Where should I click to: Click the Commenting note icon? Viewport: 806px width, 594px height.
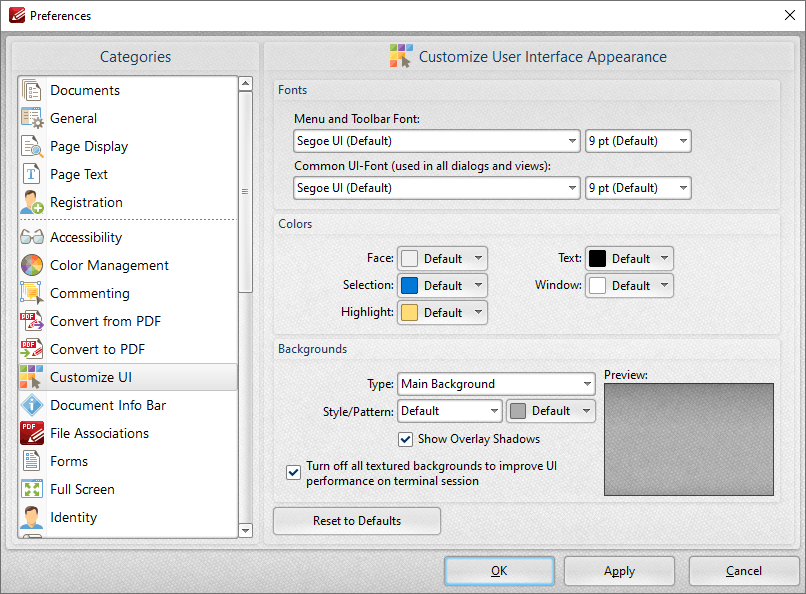(32, 293)
